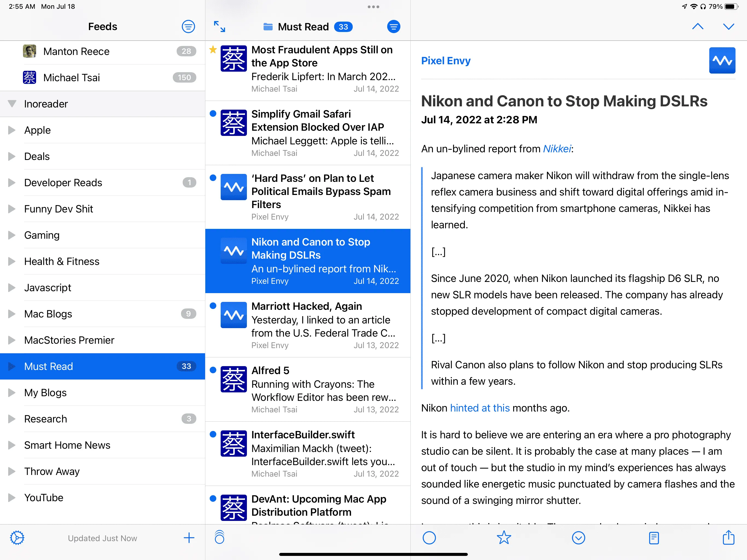Expand the Apple folder
Image resolution: width=747 pixels, height=560 pixels.
[12, 130]
